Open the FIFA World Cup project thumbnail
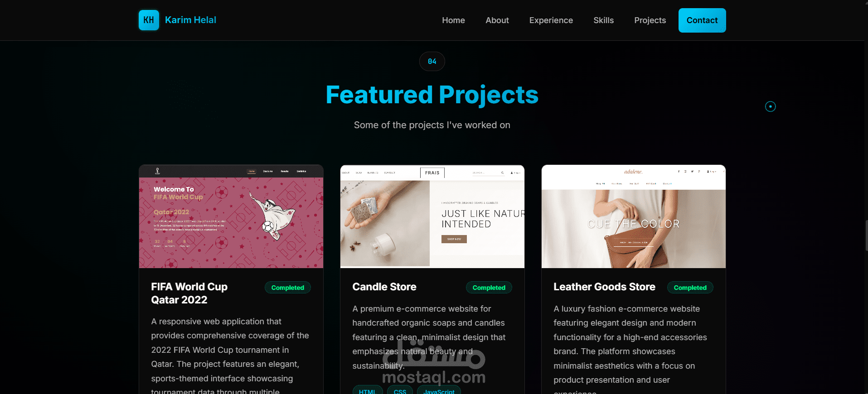Image resolution: width=868 pixels, height=394 pixels. pyautogui.click(x=231, y=216)
